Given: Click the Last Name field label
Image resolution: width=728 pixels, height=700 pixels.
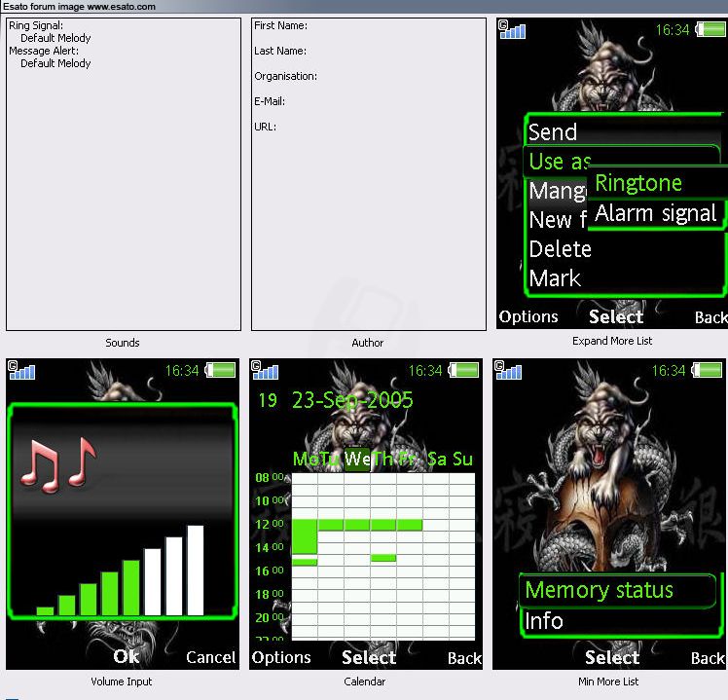Looking at the screenshot, I should pyautogui.click(x=280, y=51).
